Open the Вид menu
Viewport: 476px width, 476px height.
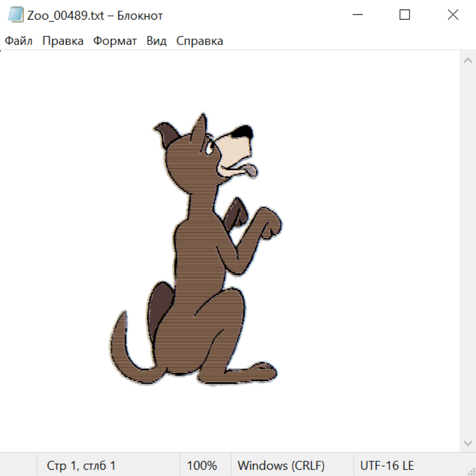tap(157, 41)
